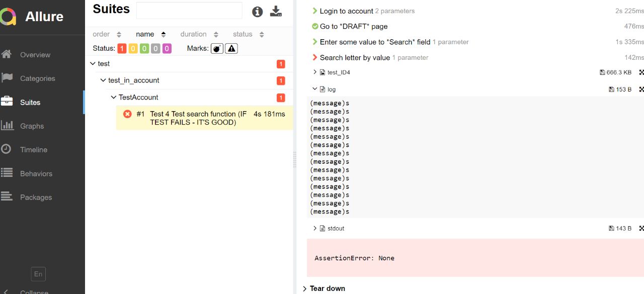Screen dimensions: 644x294
Task: Click the suites search input field
Action: (x=189, y=11)
